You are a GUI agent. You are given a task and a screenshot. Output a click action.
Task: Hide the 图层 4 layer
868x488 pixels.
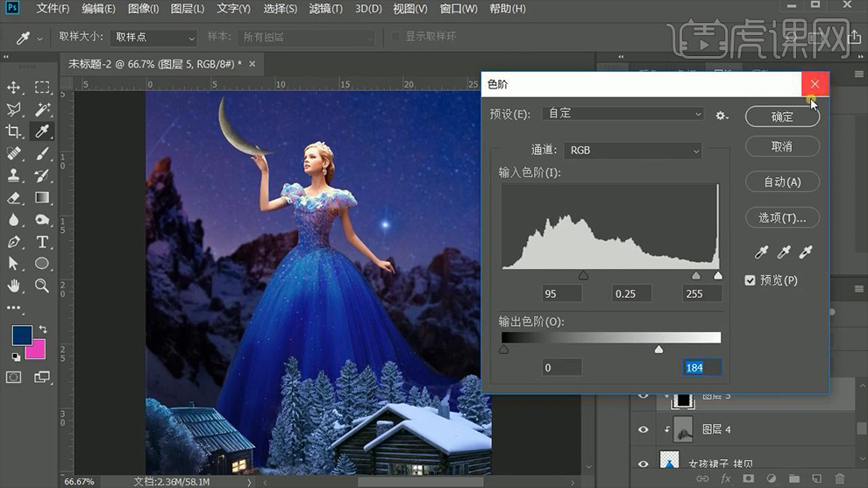click(x=644, y=429)
